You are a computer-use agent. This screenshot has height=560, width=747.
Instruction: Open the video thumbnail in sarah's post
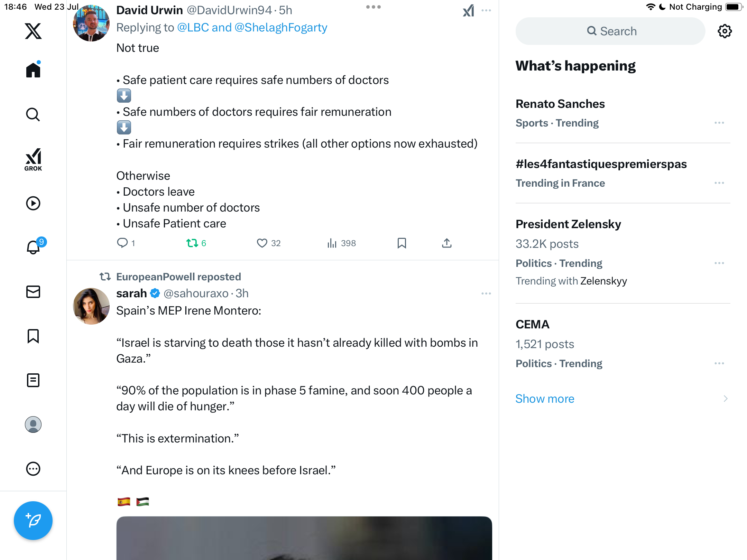304,538
